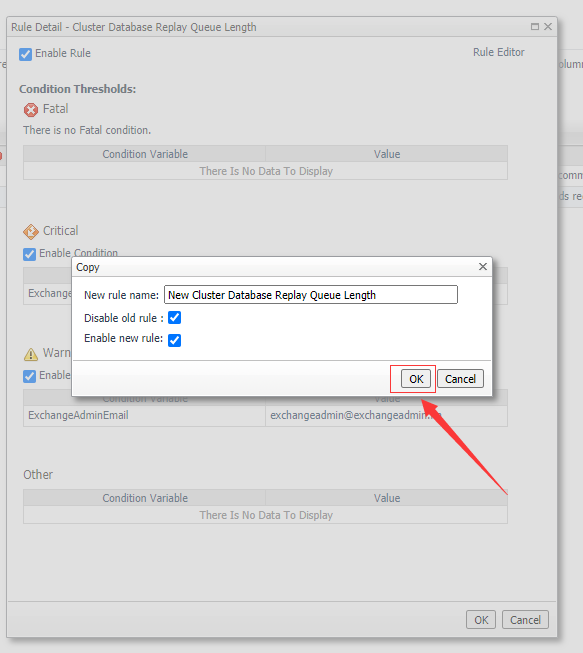The image size is (583, 653).
Task: Toggle Critical Enable Condition checkbox
Action: tap(30, 254)
